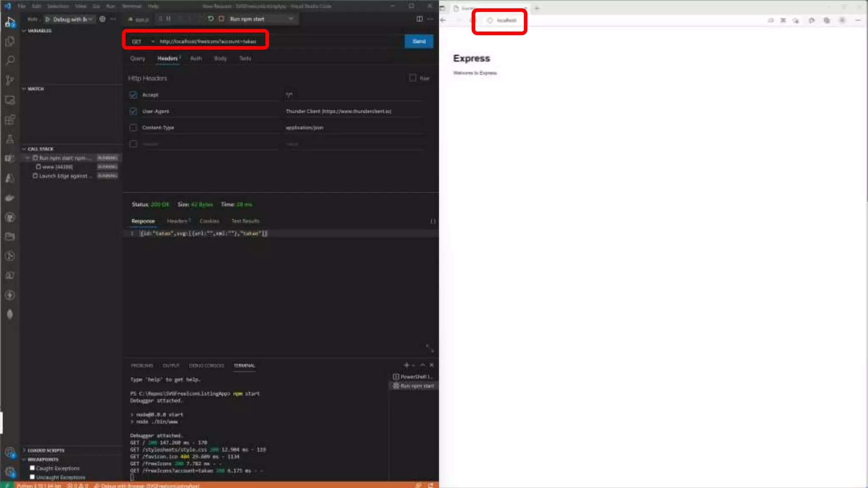Click the request URL input field

click(x=280, y=42)
